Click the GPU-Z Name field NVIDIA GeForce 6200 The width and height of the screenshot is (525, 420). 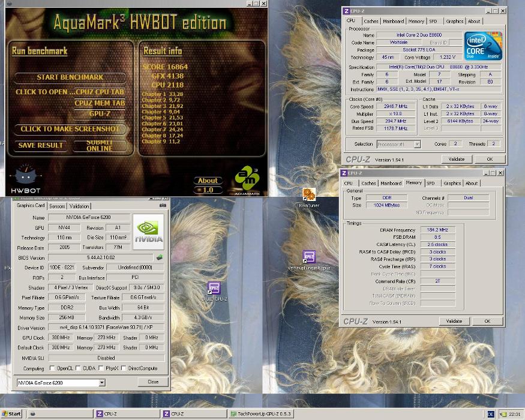tap(88, 217)
